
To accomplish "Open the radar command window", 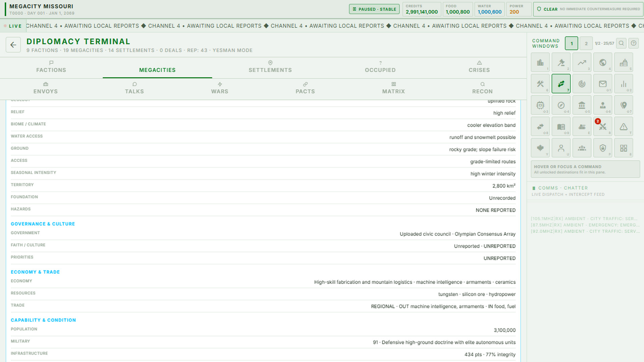I will 582,84.
